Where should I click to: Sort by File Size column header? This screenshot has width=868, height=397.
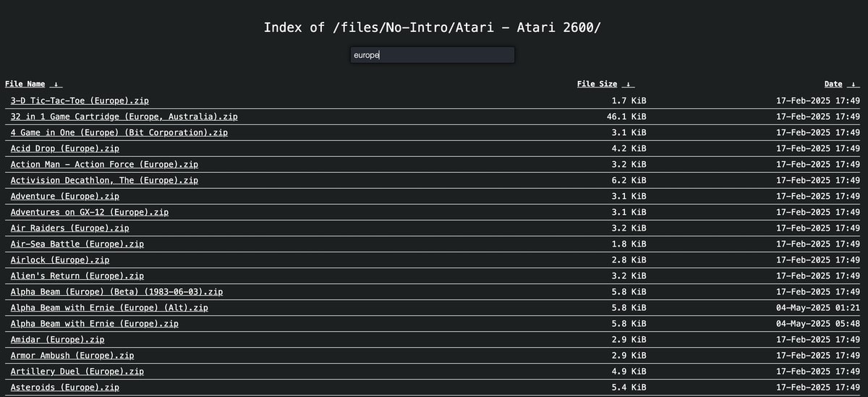[597, 85]
